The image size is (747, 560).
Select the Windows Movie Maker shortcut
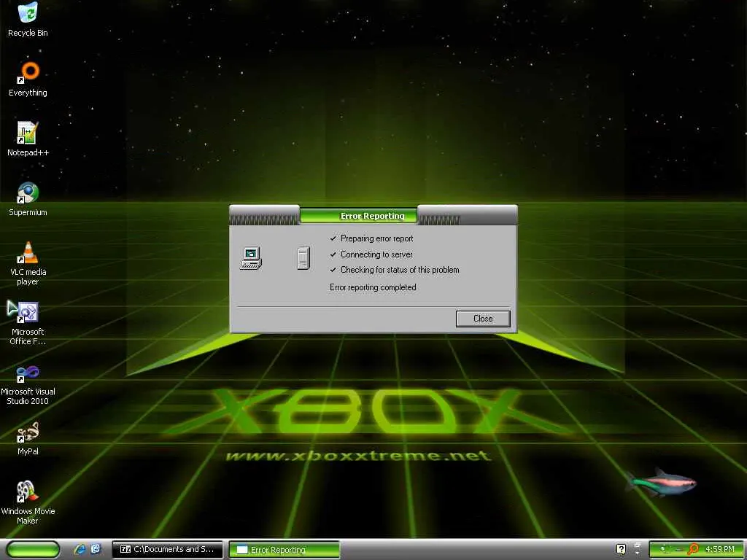pyautogui.click(x=28, y=502)
